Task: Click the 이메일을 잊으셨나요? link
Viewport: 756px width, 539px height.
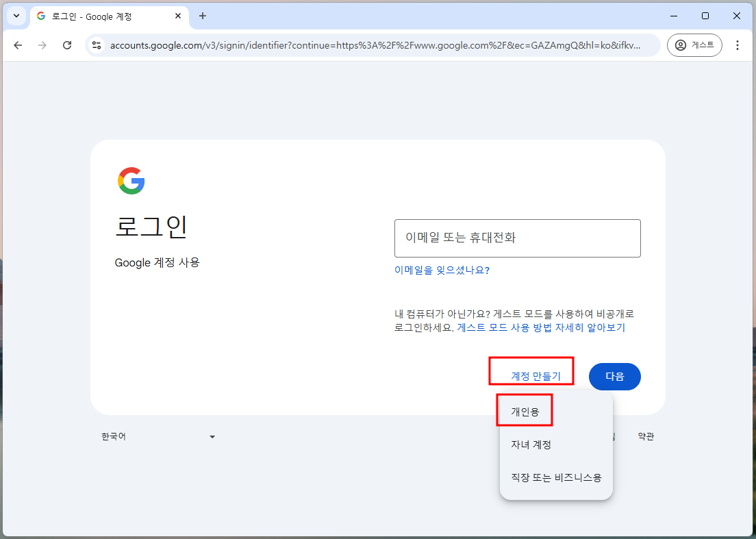Action: (x=442, y=271)
